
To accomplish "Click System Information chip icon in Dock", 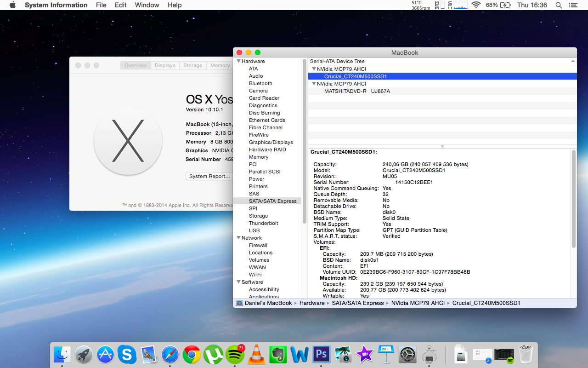I will click(x=429, y=354).
